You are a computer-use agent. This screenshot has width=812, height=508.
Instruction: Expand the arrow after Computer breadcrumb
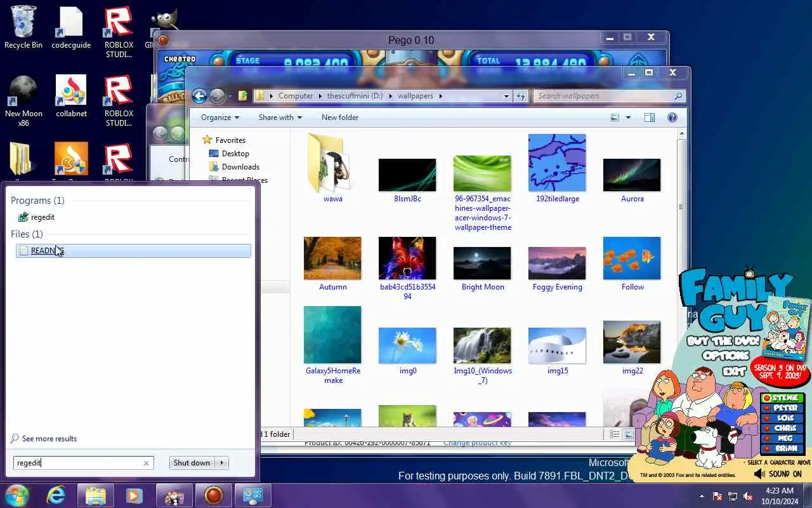click(320, 96)
